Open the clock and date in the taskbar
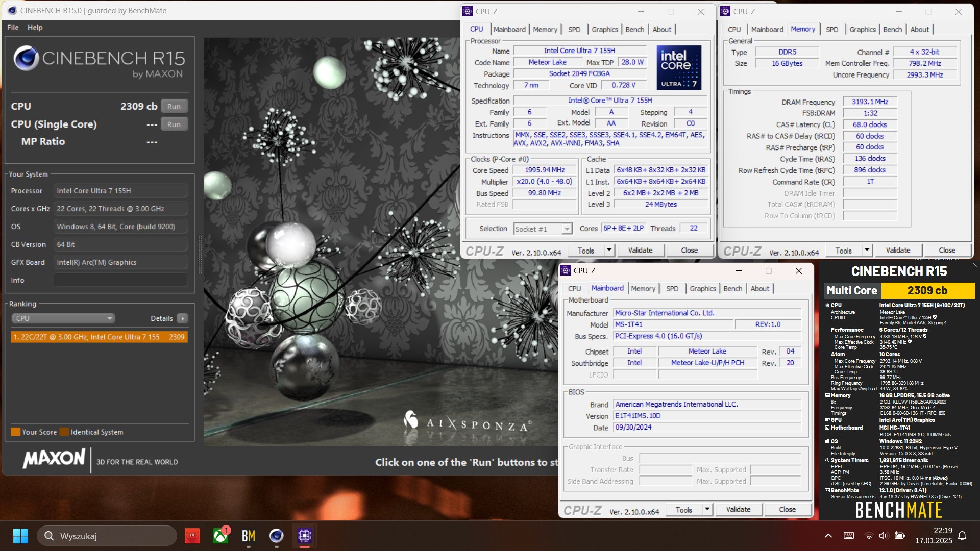 (934, 536)
